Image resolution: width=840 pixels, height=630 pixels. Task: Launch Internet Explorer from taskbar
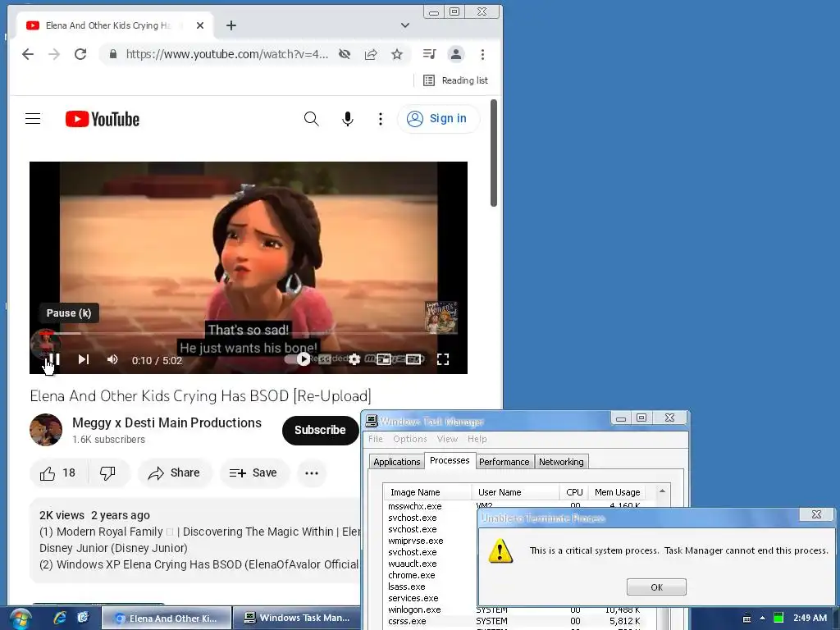tap(60, 618)
